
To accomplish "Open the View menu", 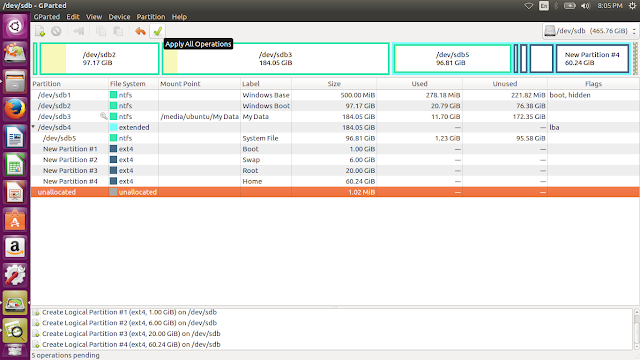I will coord(94,17).
